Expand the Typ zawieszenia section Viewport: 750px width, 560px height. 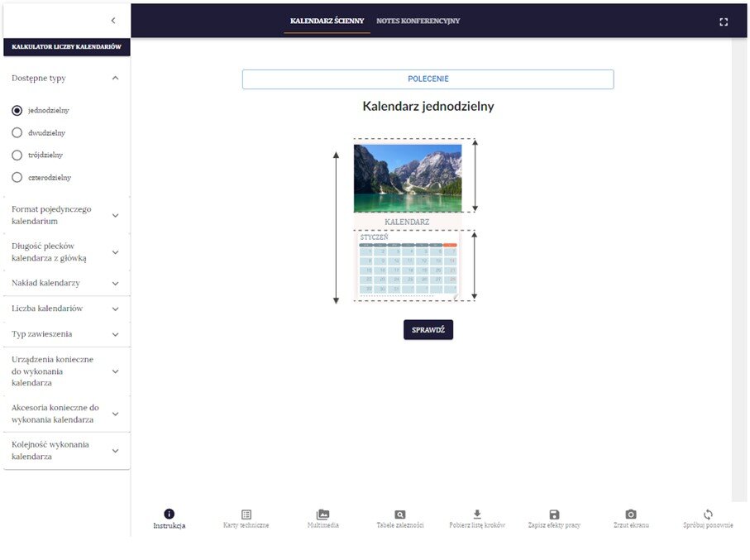tap(67, 334)
